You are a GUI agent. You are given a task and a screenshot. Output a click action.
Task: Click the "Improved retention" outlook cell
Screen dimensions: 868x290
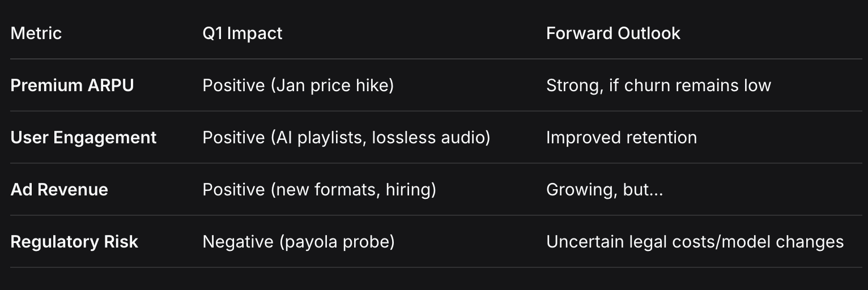pos(622,138)
